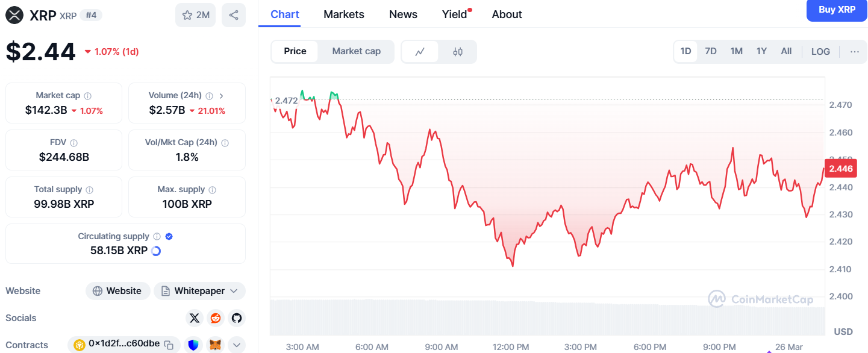This screenshot has height=353, width=868.
Task: Open the share icon next to watchlist star
Action: (234, 15)
